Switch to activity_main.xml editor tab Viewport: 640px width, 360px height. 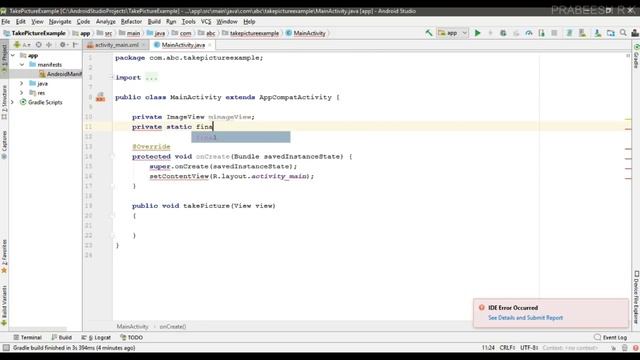(116, 45)
